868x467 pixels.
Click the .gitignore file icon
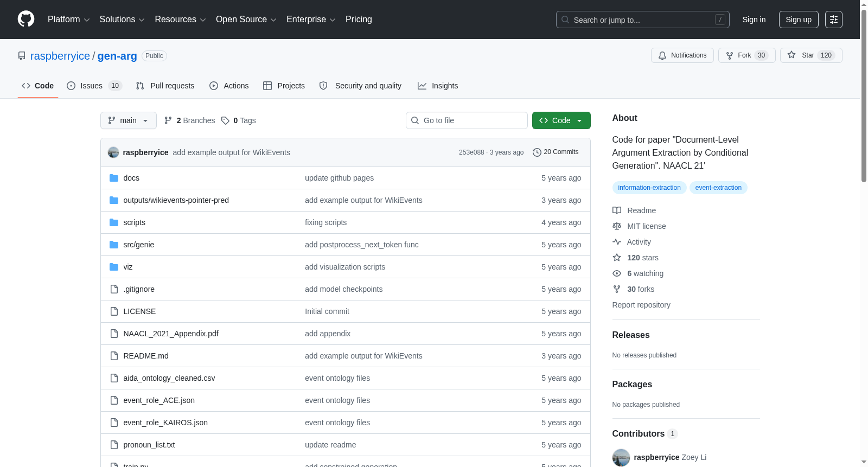point(114,289)
